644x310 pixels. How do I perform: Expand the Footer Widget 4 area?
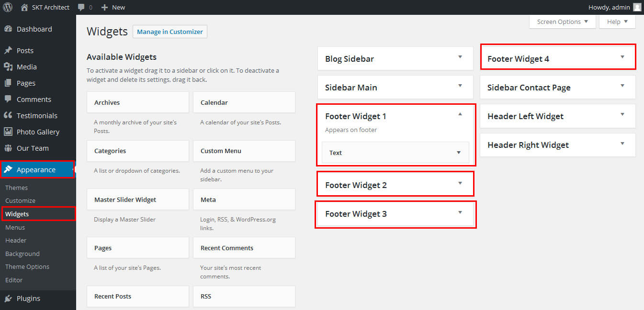click(x=622, y=57)
